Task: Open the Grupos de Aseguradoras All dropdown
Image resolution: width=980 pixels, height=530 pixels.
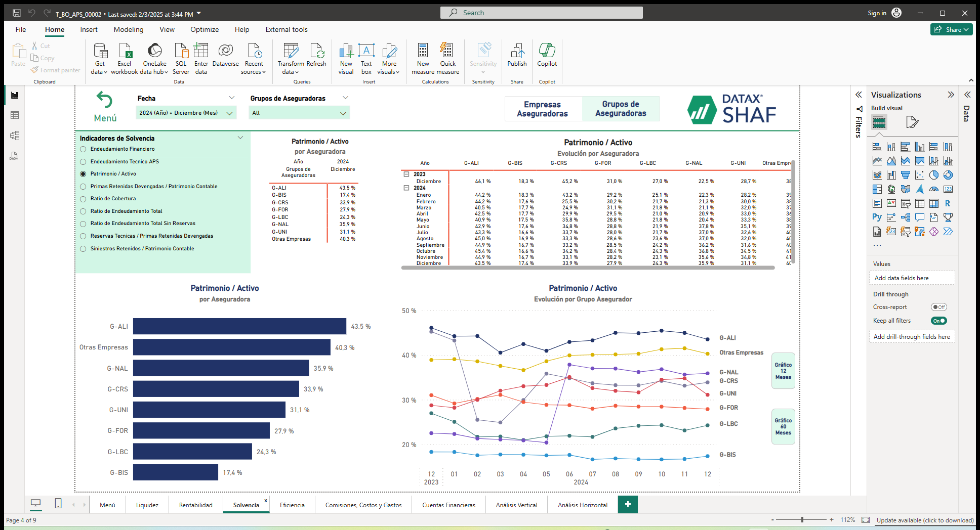Action: 343,112
